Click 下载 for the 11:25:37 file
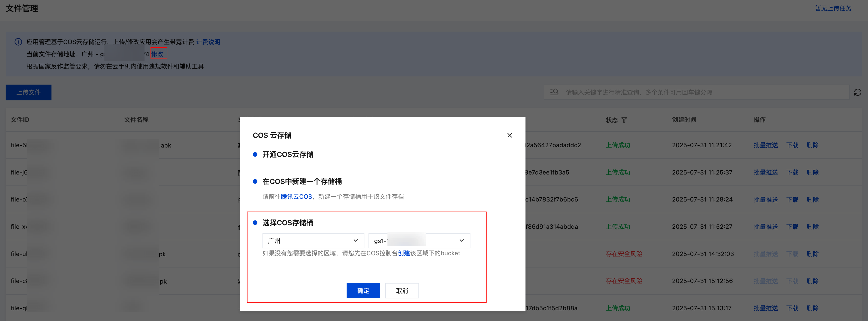 (792, 172)
